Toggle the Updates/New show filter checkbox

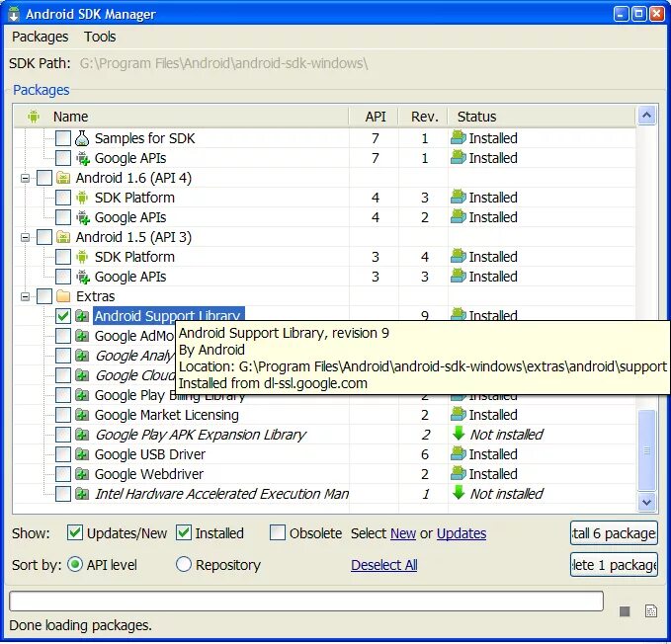tap(75, 533)
